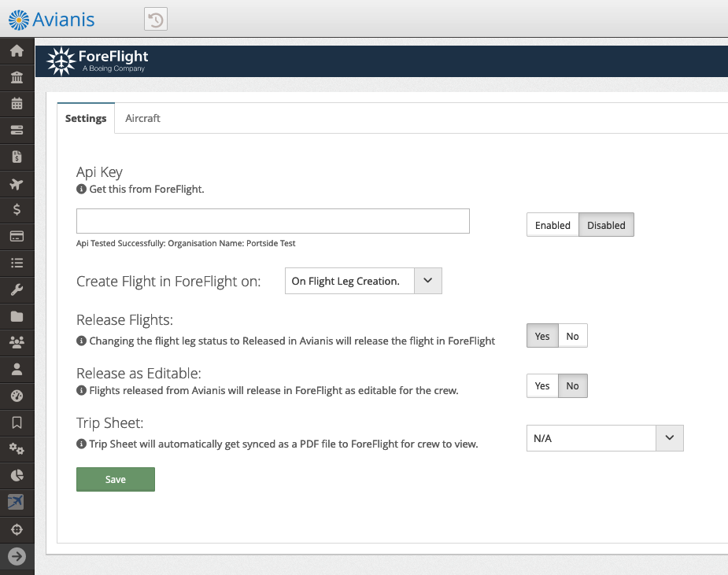
Task: Select the highlighted ForeFlight integration airplane icon
Action: (17, 502)
